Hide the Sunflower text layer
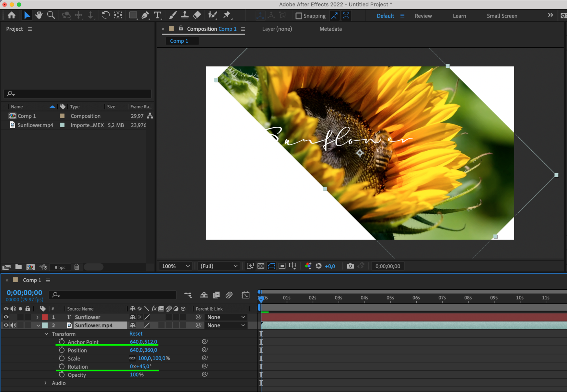 coord(6,317)
